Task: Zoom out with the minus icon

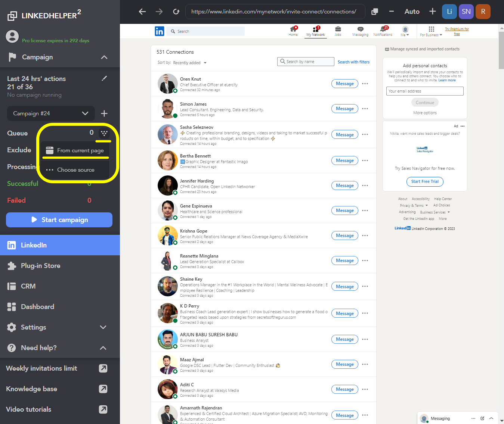Action: point(391,12)
